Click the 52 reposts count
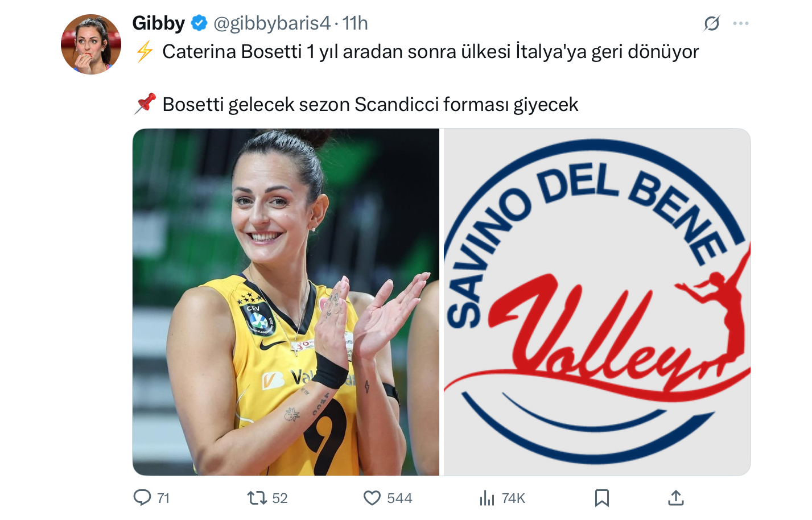 (280, 498)
